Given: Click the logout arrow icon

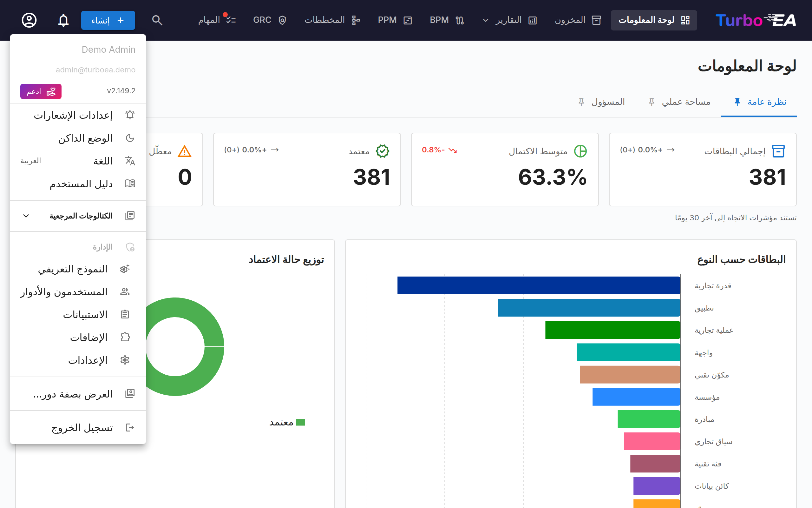Looking at the screenshot, I should coord(130,428).
